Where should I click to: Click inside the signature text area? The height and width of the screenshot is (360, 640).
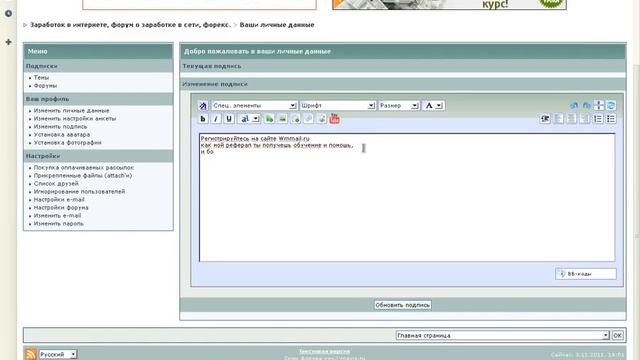[x=407, y=197]
